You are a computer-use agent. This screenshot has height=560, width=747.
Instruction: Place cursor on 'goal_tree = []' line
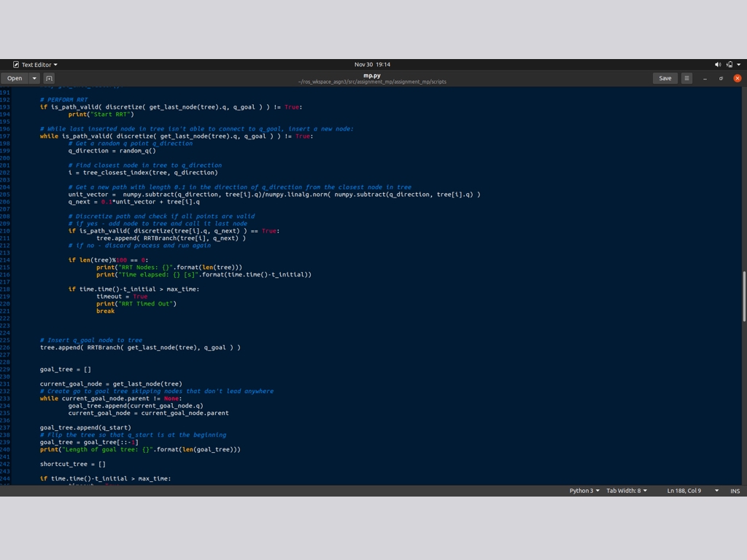point(66,369)
